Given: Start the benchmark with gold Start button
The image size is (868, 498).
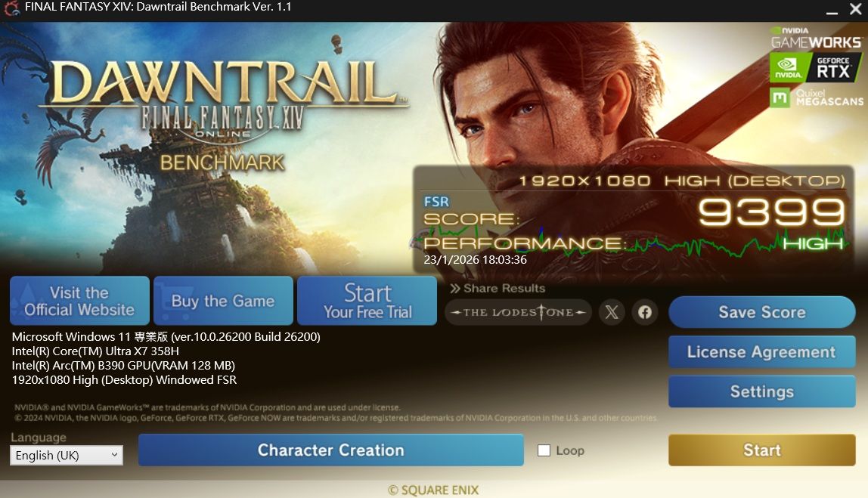Looking at the screenshot, I should click(761, 450).
